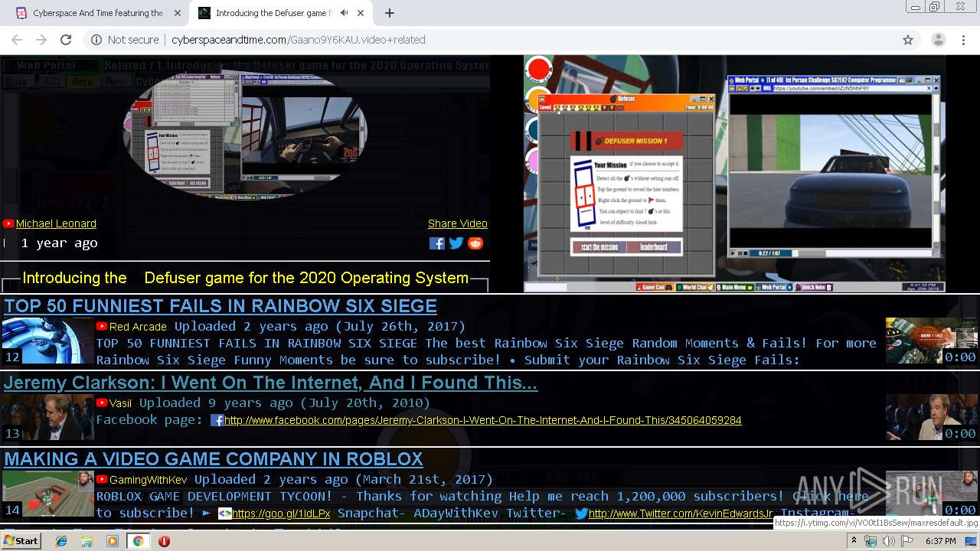Viewport: 980px width, 551px height.
Task: Click the Chrome taskbar icon
Action: 138,541
